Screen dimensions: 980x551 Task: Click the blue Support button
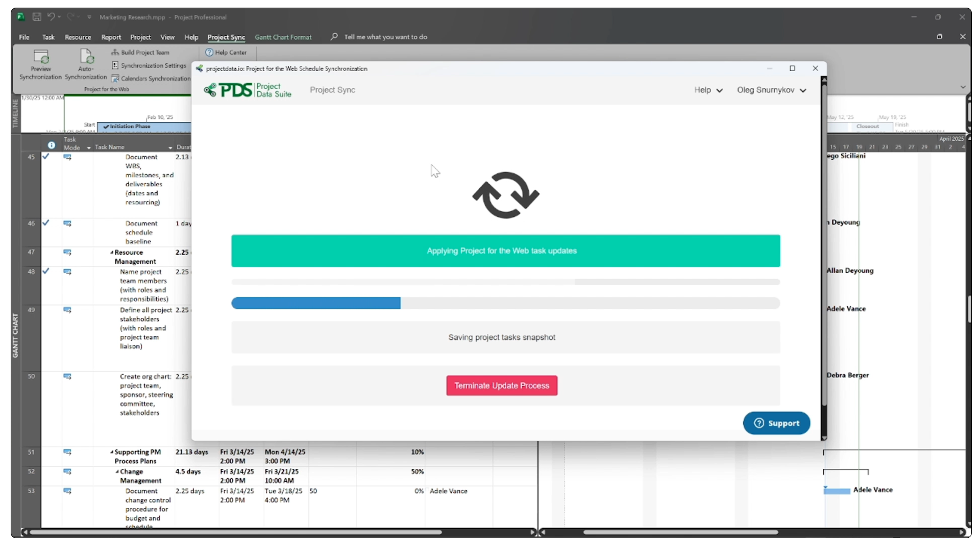coord(776,423)
